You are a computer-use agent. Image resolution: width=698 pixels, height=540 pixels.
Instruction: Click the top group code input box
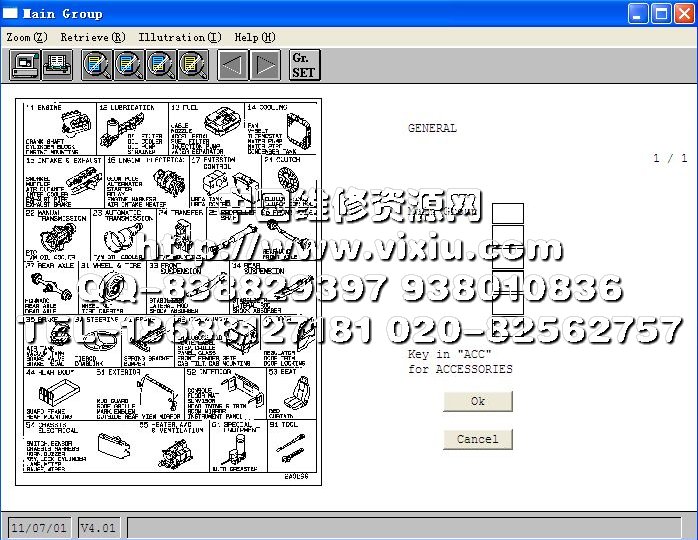tap(507, 213)
